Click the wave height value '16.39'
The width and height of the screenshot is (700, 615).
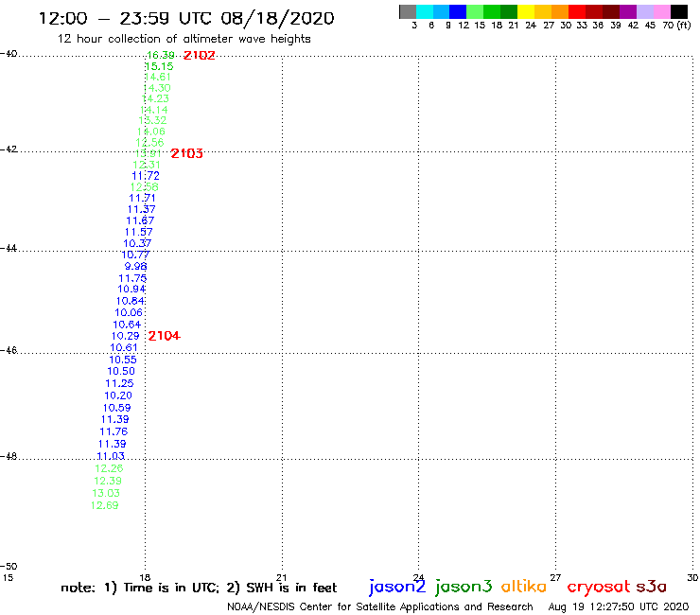click(x=161, y=55)
